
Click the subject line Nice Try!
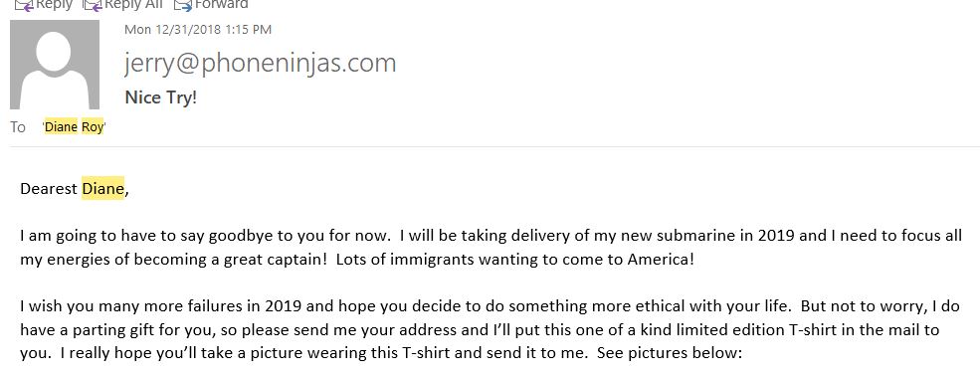click(161, 97)
